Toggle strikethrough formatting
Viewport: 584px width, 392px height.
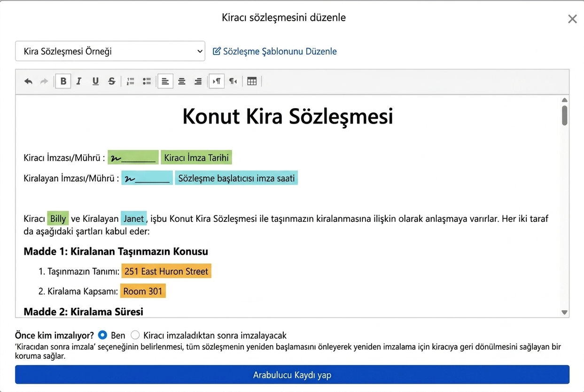pos(111,81)
